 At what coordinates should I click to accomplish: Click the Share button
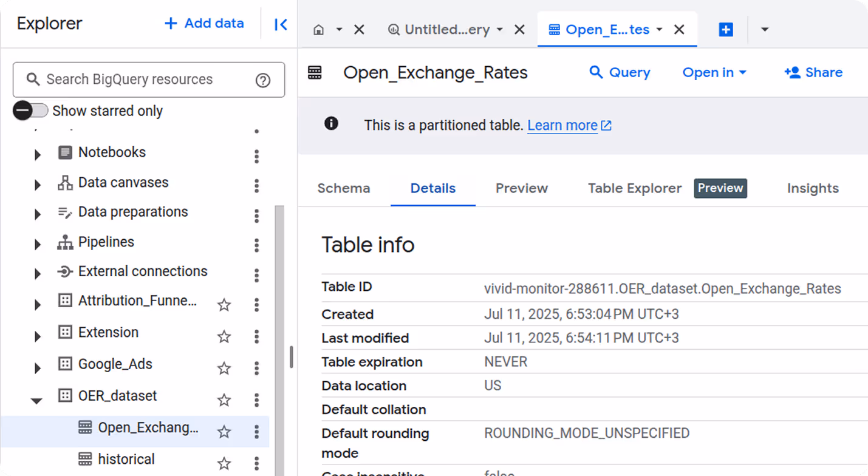coord(813,72)
